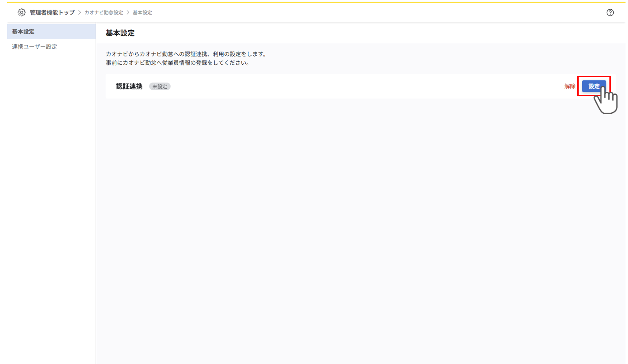The width and height of the screenshot is (628, 364).
Task: Click the settings gear icon in the breadcrumb bar
Action: pyautogui.click(x=21, y=12)
